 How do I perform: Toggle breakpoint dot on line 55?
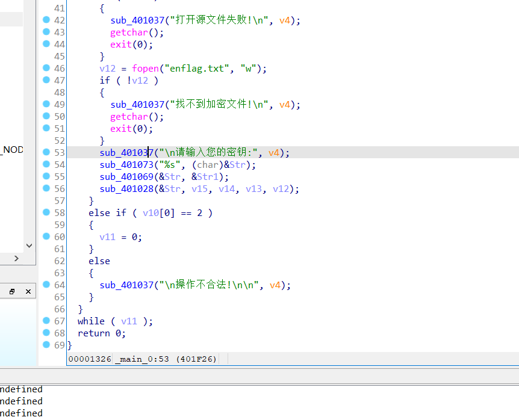click(46, 176)
